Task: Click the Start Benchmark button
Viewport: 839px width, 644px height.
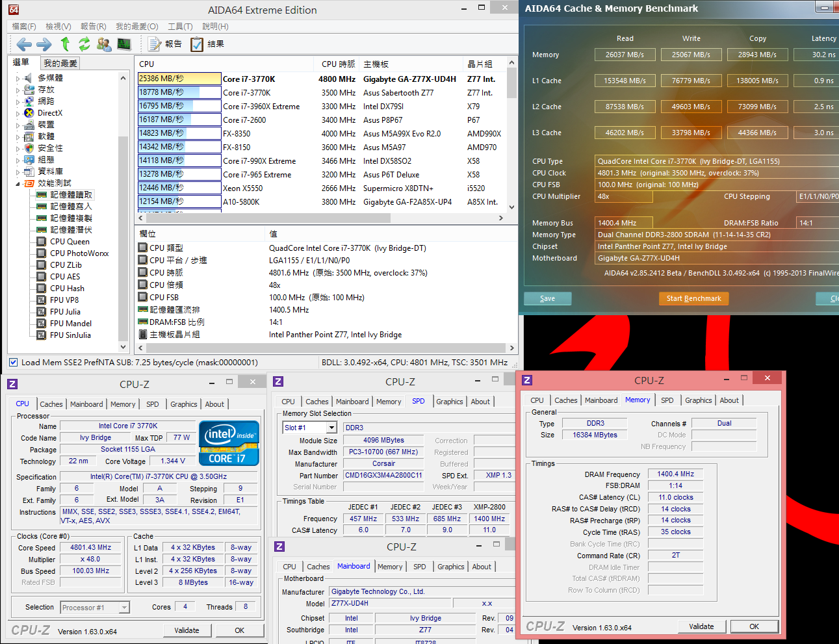Action: pos(693,298)
